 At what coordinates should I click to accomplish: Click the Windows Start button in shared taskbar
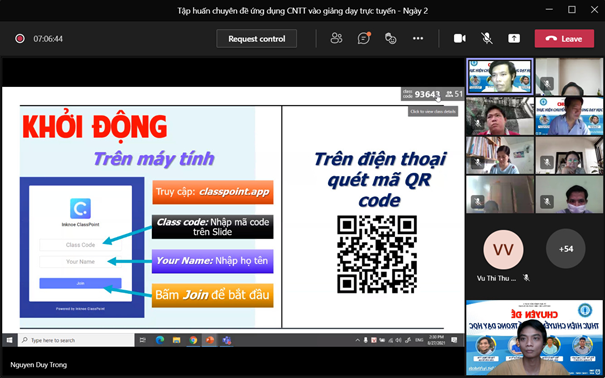[x=9, y=340]
